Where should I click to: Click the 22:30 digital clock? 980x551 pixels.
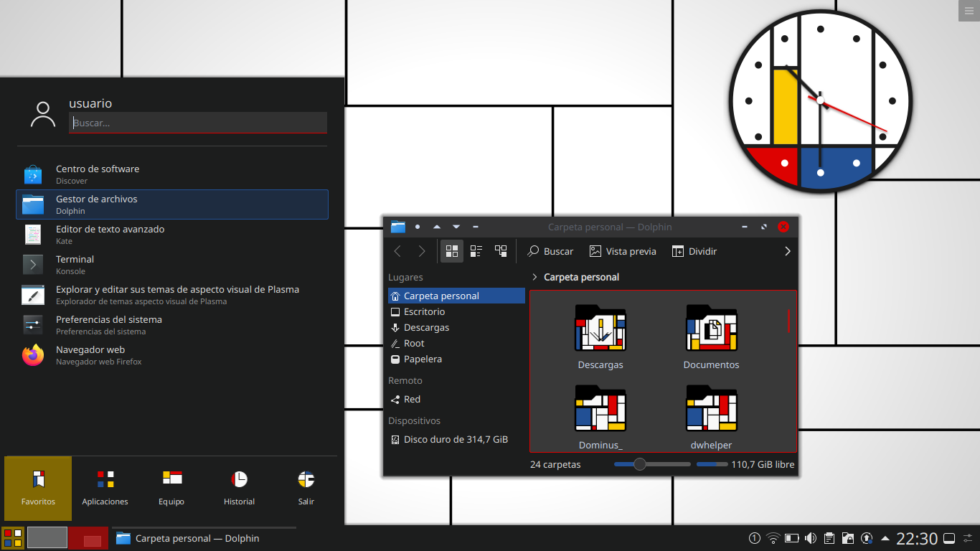tap(917, 538)
